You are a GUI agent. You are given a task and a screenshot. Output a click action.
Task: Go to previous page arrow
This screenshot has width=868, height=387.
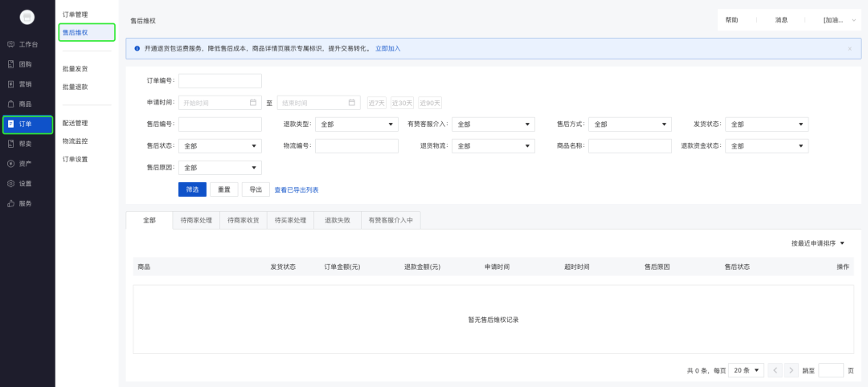click(776, 370)
